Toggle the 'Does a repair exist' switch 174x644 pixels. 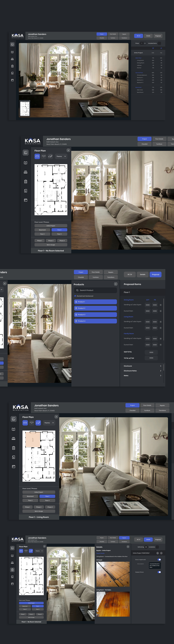(159, 560)
